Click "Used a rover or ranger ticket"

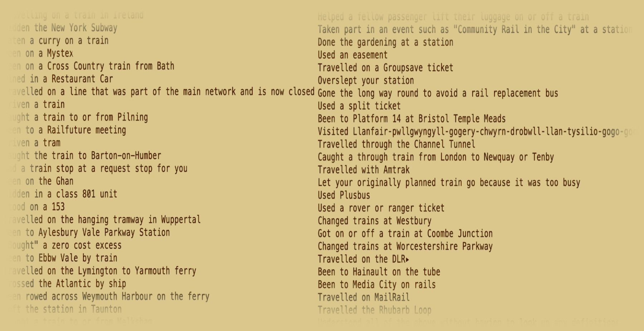pos(381,208)
